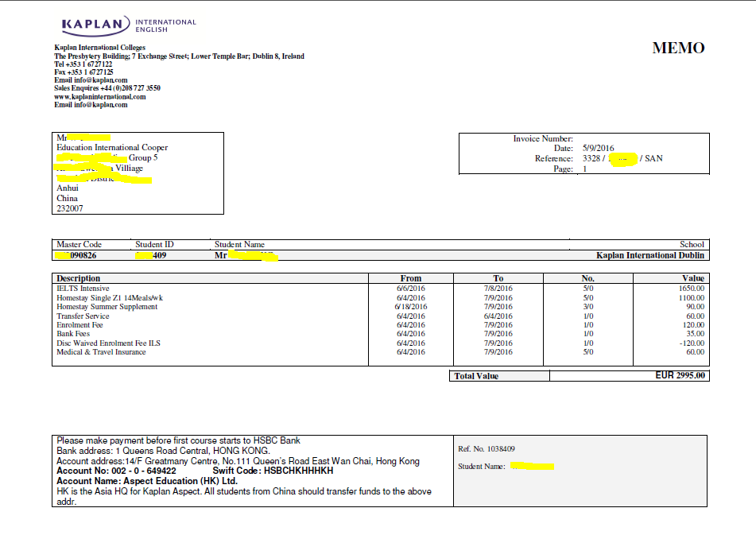
Task: Select the Medical & Travel Insurance row
Action: point(101,352)
